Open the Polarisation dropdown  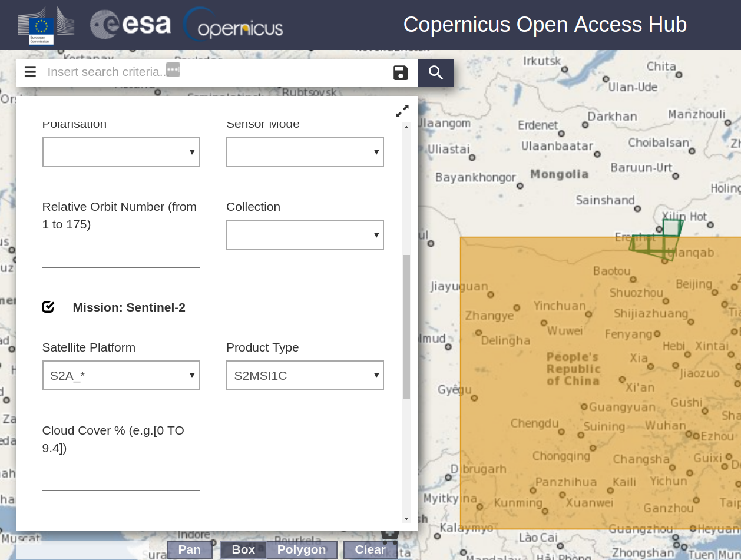121,152
